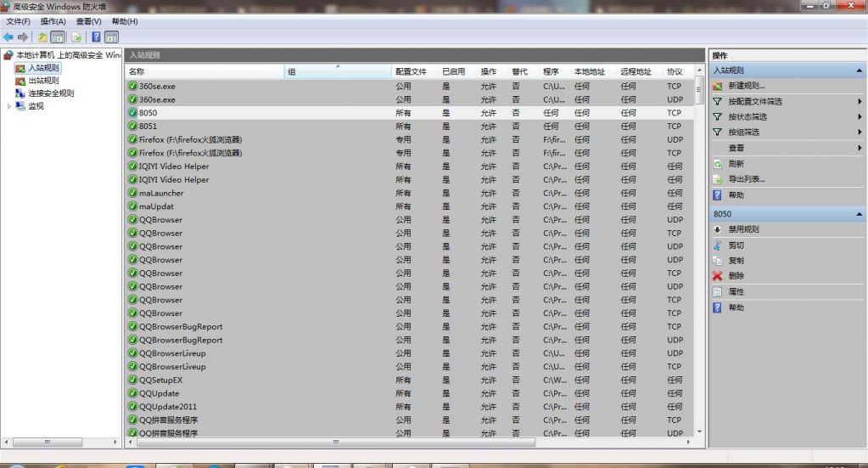Click the blue Help icon in the toolbar
The image size is (868, 468).
(x=96, y=37)
